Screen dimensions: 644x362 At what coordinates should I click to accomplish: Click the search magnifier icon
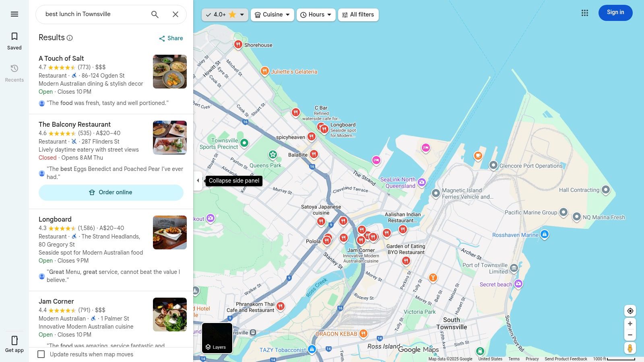[x=155, y=14]
